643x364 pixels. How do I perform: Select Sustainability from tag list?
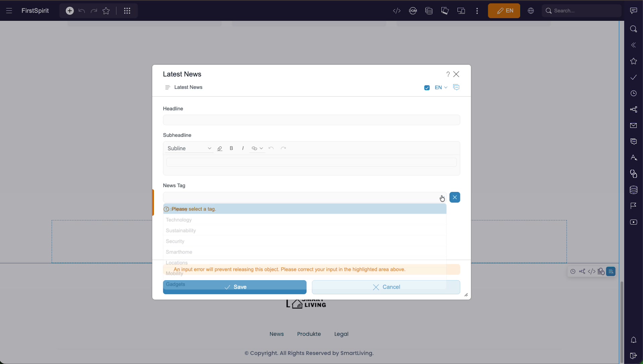(305, 231)
